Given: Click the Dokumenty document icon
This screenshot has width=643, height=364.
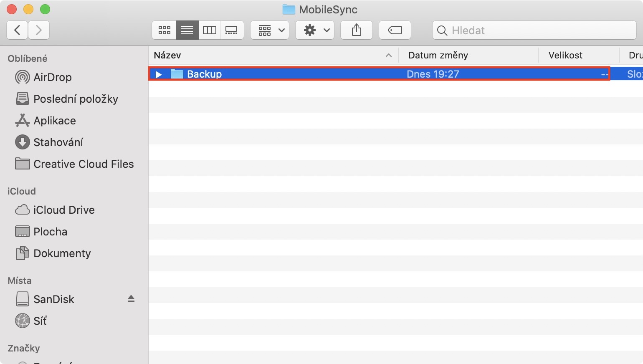Looking at the screenshot, I should tap(23, 253).
